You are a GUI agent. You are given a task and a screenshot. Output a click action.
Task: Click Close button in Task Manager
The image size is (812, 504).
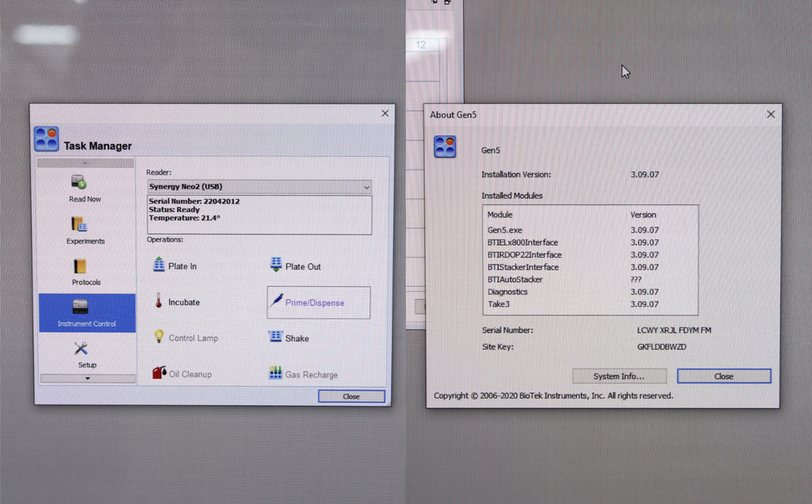[351, 396]
